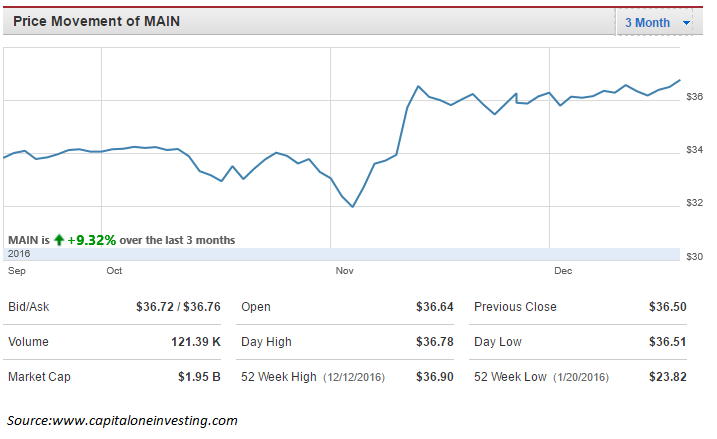Click the $36 price axis label
717x439 pixels.
click(x=694, y=96)
